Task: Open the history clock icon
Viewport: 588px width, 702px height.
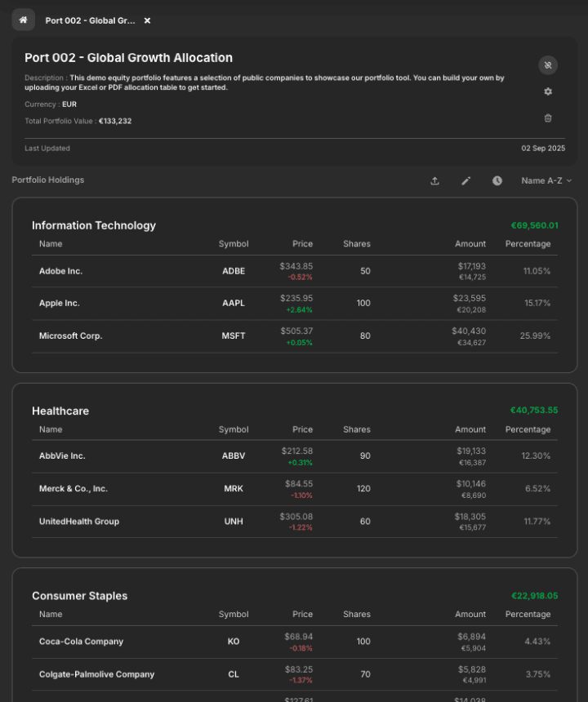Action: (497, 180)
